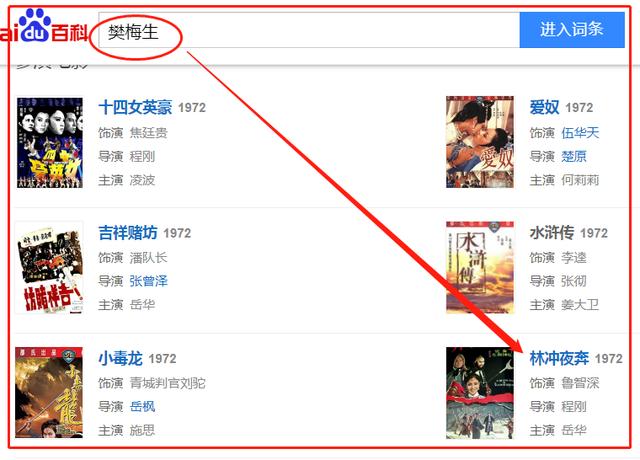This screenshot has height=460, width=640.
Task: Open the 吉祥赌坊 poster thumbnail
Action: [x=49, y=267]
